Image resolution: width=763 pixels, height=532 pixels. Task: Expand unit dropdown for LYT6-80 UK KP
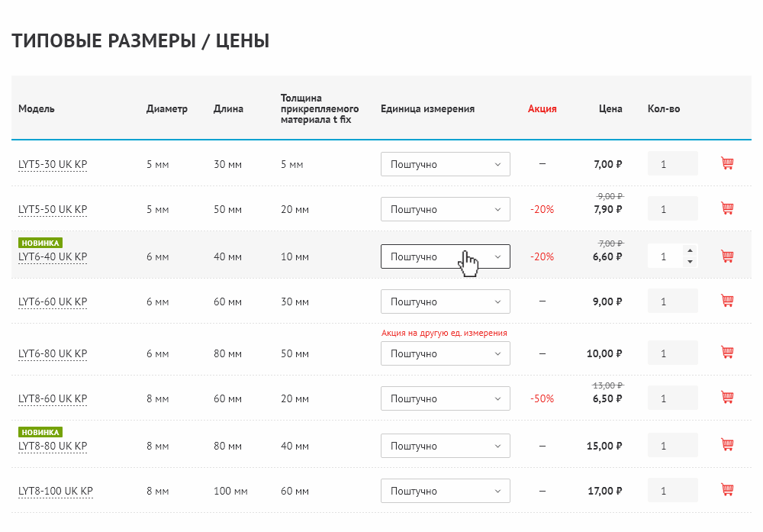(446, 353)
